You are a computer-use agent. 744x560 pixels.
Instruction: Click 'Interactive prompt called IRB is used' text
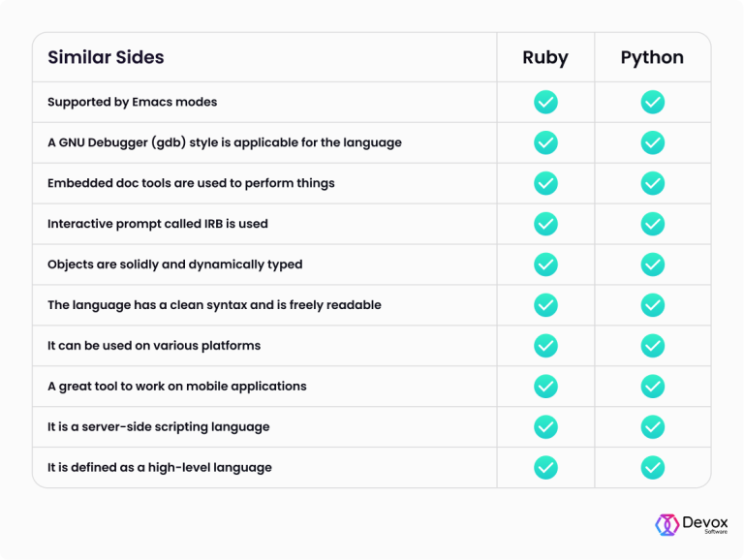coord(158,224)
